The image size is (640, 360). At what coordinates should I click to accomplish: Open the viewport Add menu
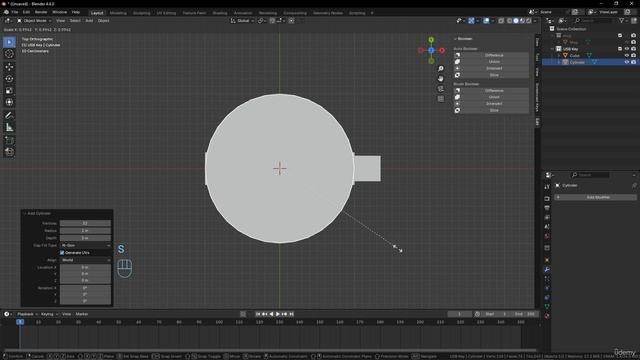[x=89, y=21]
